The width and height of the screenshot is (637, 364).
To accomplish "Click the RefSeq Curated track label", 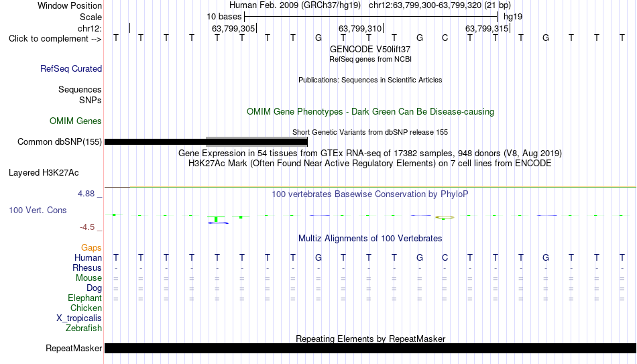I will click(71, 68).
